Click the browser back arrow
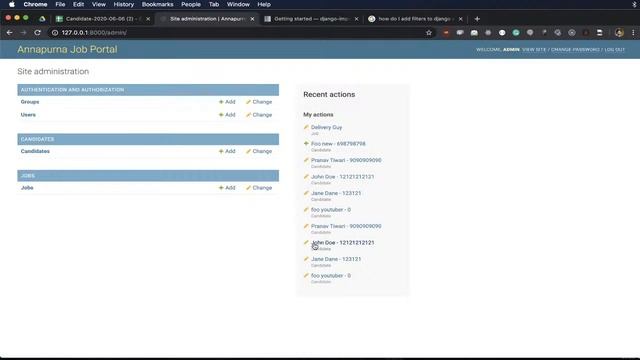The width and height of the screenshot is (640, 360). (x=9, y=33)
